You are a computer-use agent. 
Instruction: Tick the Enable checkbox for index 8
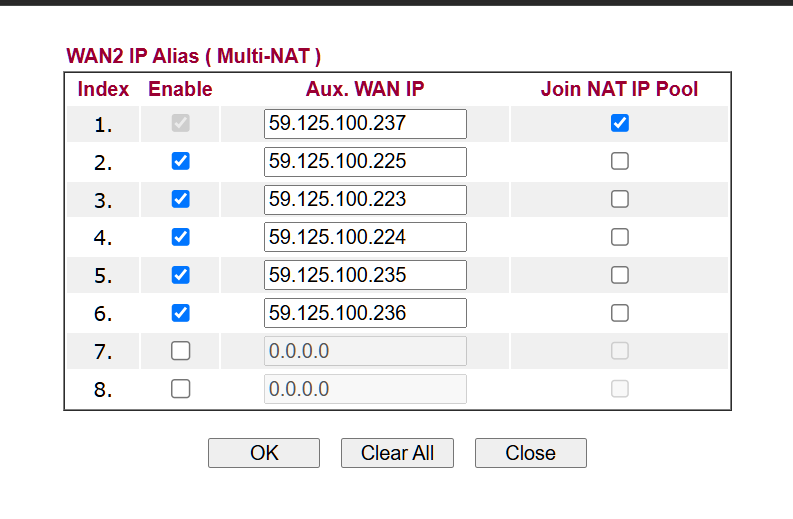click(x=180, y=389)
